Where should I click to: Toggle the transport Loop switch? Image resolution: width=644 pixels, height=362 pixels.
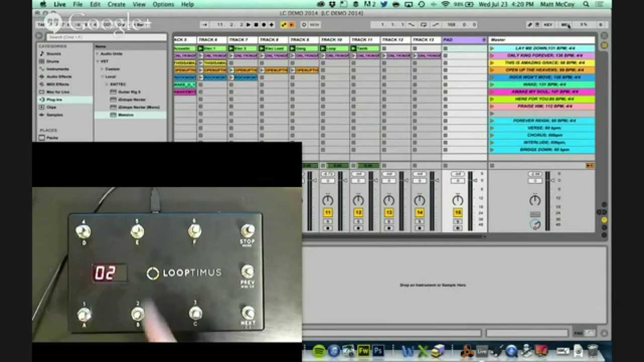424,25
